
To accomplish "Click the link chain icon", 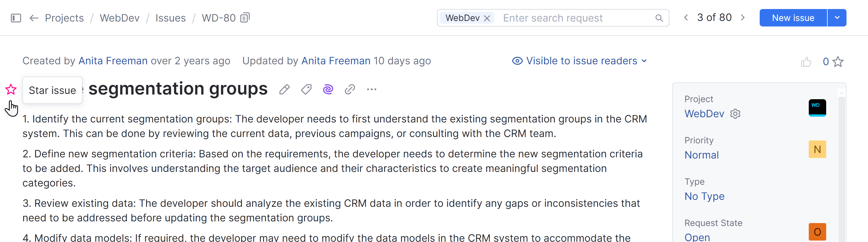I will click(x=350, y=90).
